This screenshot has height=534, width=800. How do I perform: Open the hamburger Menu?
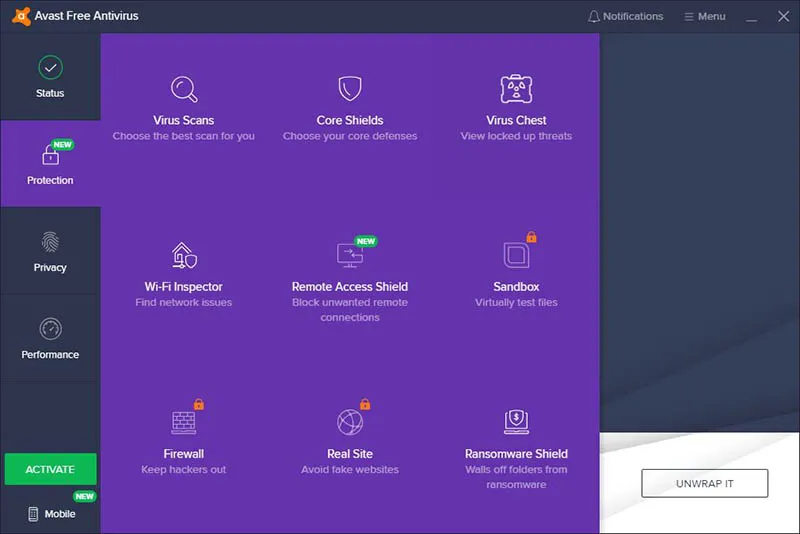[704, 16]
